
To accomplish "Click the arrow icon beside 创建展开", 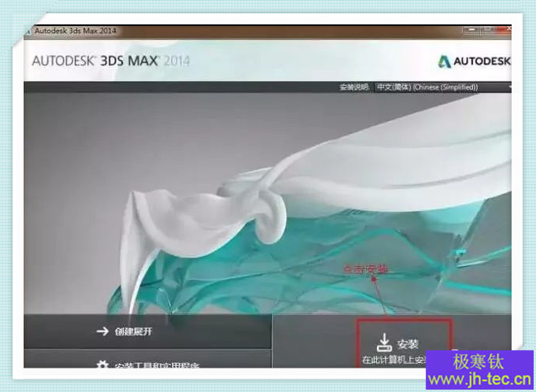I will tap(102, 331).
